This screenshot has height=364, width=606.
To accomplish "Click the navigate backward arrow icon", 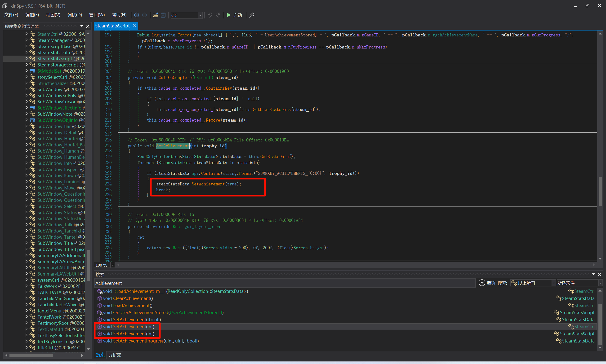I will click(137, 15).
